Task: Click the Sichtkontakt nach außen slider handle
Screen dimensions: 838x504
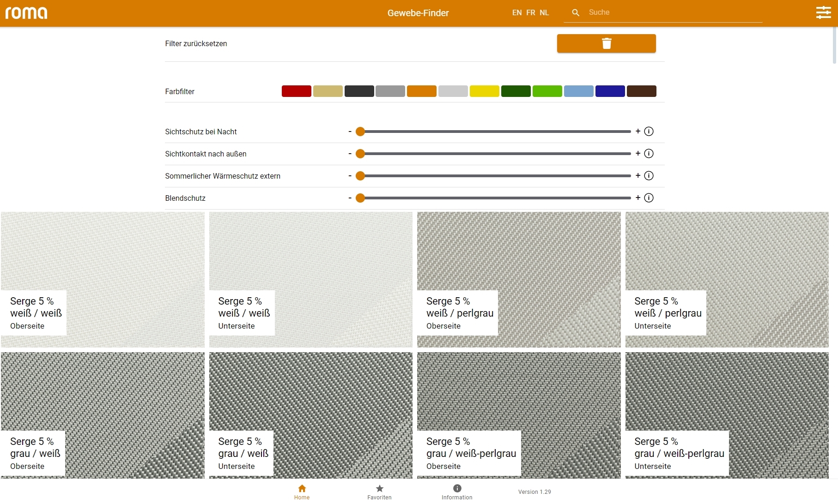Action: tap(360, 154)
